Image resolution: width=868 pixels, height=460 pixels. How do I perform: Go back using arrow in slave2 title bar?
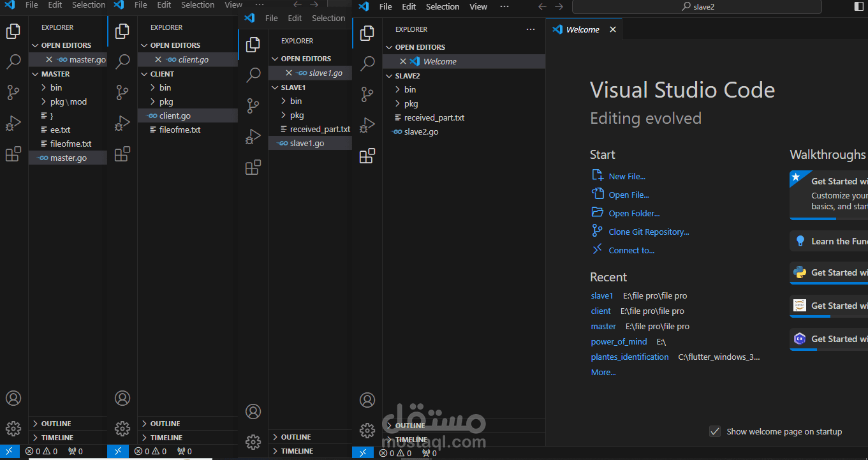542,6
